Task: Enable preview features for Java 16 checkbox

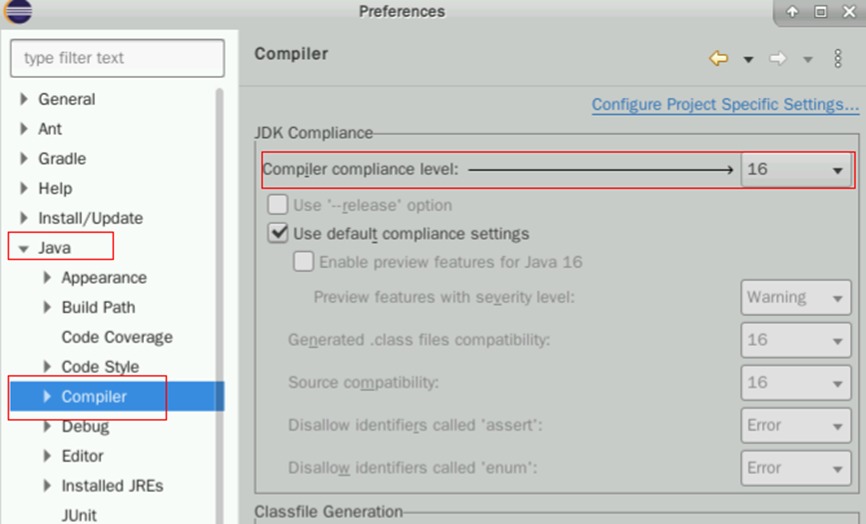Action: [x=303, y=262]
